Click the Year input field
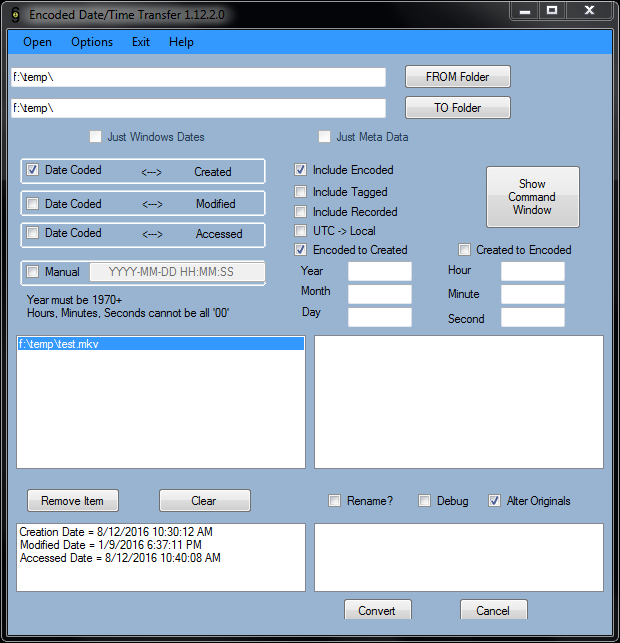The height and width of the screenshot is (643, 620). [x=380, y=271]
